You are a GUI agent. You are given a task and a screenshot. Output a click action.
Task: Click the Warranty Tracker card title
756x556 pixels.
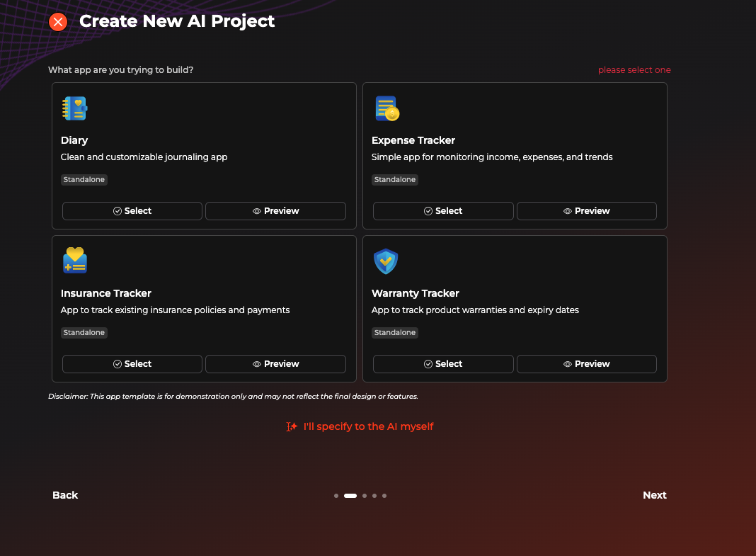(x=415, y=293)
